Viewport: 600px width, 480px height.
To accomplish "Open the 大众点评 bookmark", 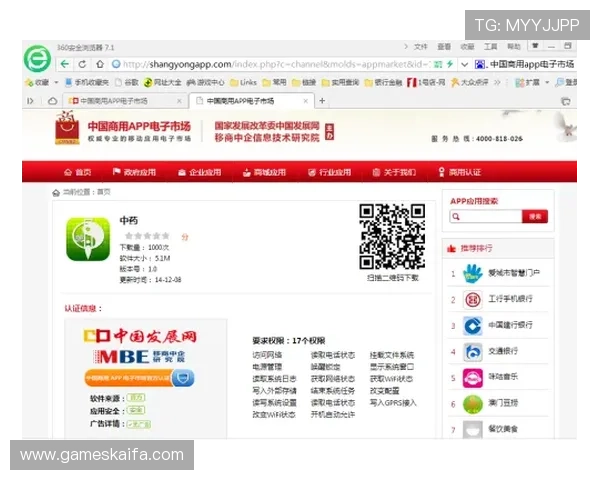I will [x=470, y=82].
